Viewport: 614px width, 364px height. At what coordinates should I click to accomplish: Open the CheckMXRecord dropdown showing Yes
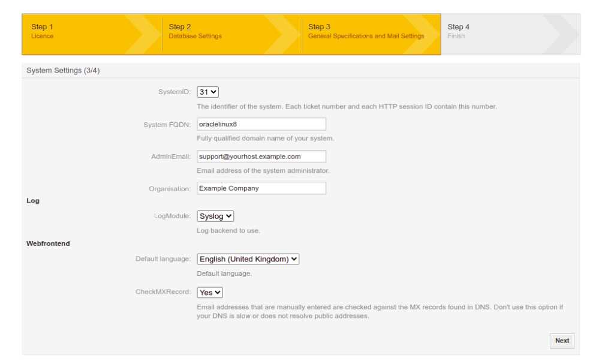tap(210, 292)
